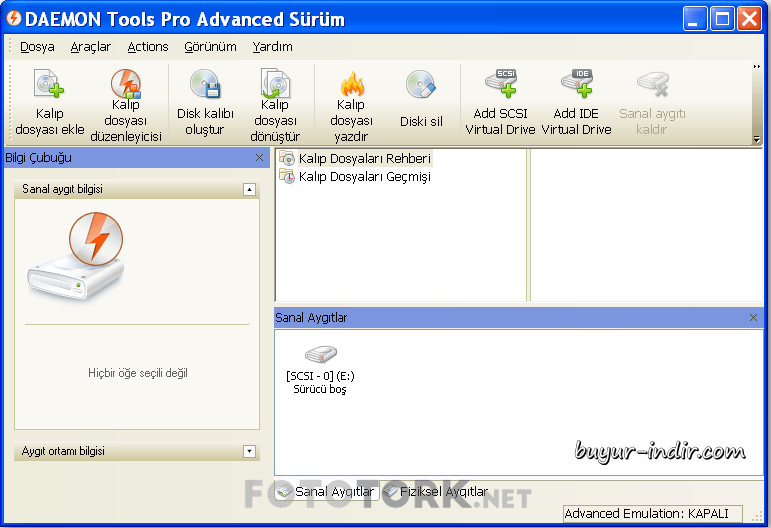Switch to the Fiziksel Aygıtlar tab
Viewport: 771px width, 528px height.
436,491
